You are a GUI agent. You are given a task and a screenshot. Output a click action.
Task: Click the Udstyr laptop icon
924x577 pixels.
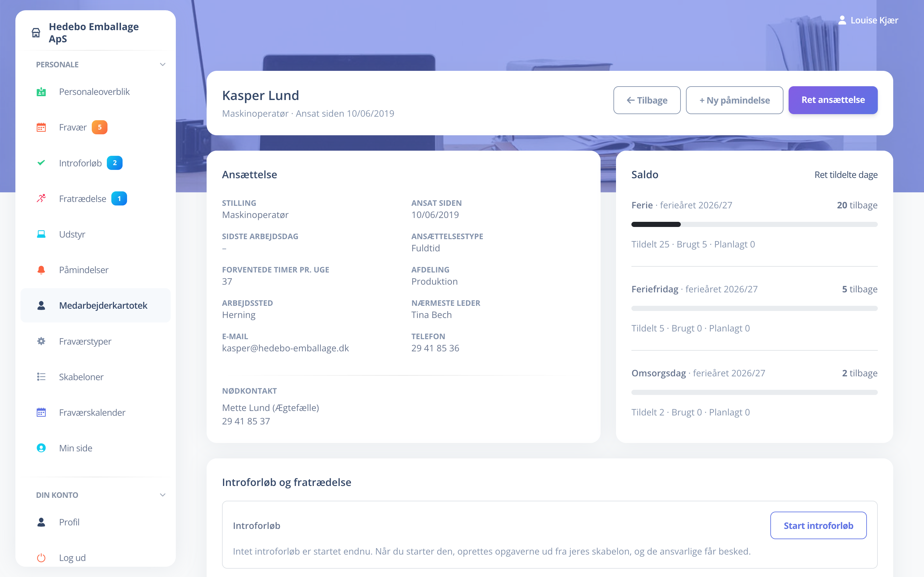(41, 234)
